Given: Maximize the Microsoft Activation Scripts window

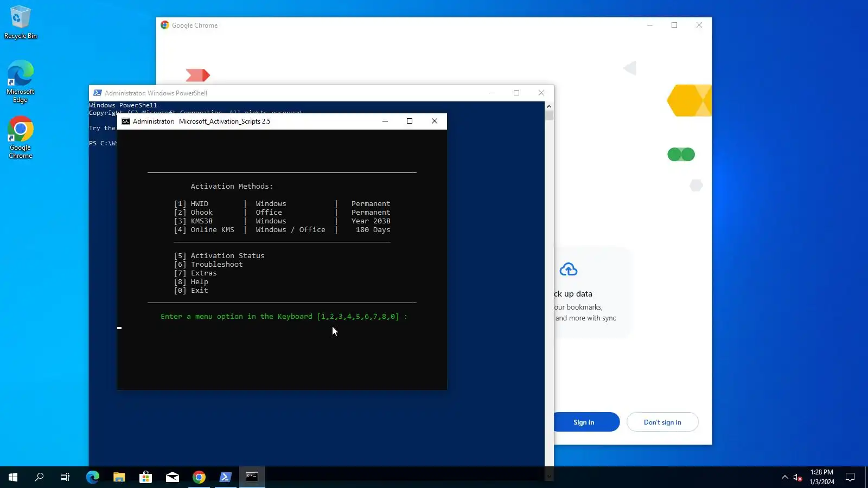Looking at the screenshot, I should point(410,121).
